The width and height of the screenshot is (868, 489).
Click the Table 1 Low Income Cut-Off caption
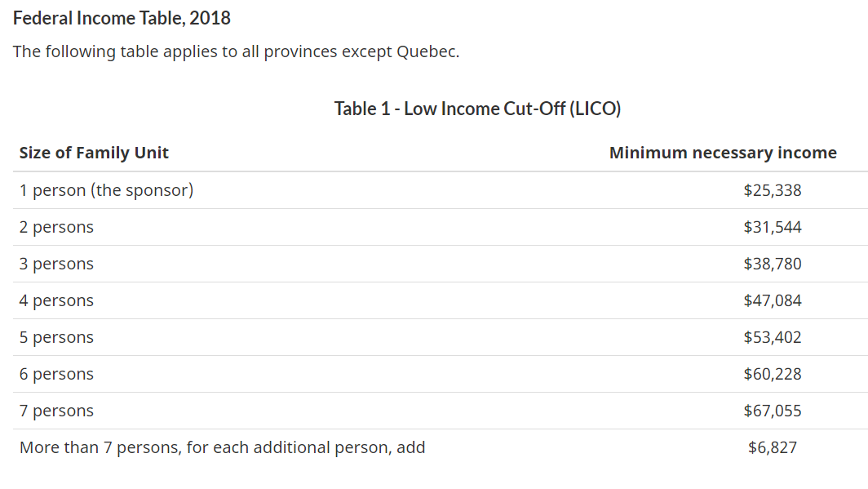477,109
